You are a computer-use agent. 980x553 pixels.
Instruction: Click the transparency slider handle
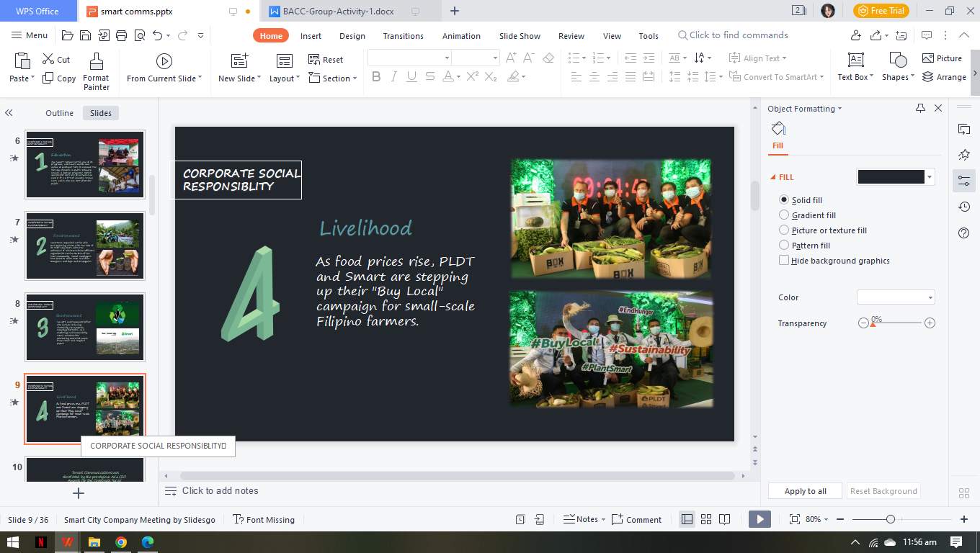click(x=873, y=324)
